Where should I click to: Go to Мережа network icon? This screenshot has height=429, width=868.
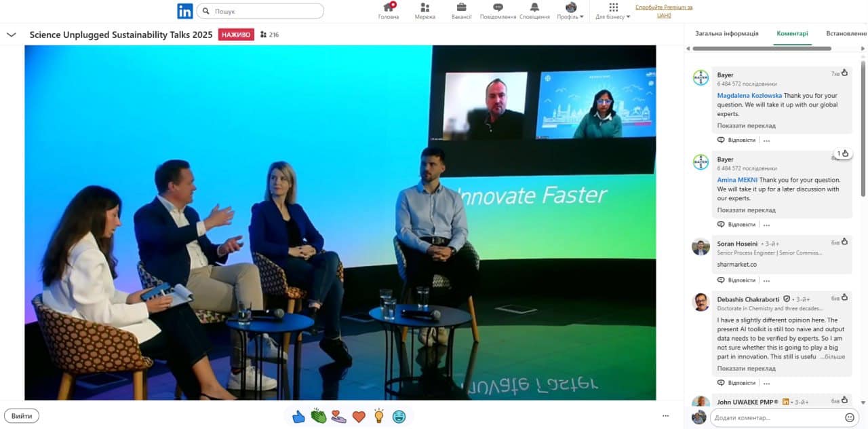click(425, 8)
